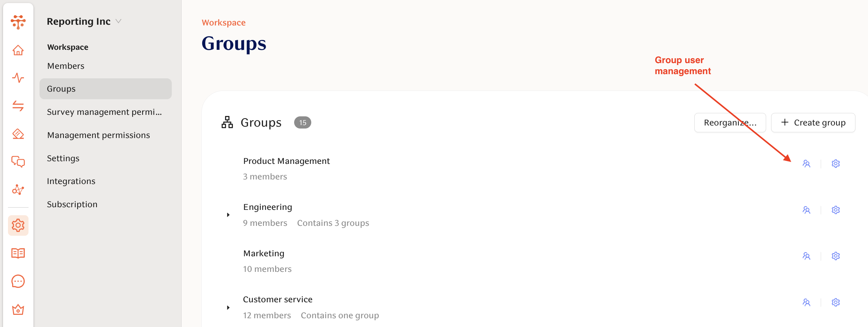
Task: Click the ballot box icon in the sidebar
Action: [18, 134]
